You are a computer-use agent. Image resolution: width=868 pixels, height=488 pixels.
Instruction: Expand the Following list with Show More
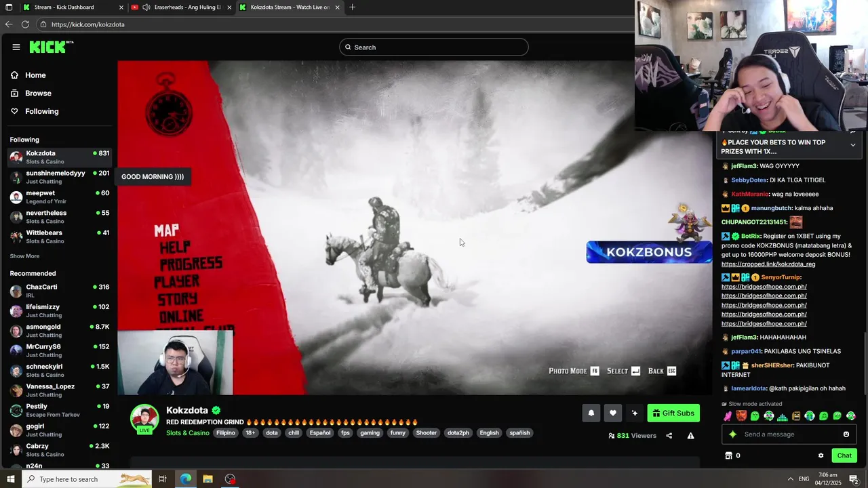(24, 256)
